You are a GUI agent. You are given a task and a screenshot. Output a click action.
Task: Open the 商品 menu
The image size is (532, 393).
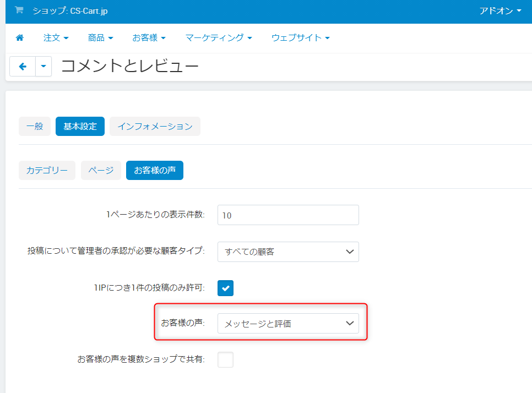tap(100, 38)
